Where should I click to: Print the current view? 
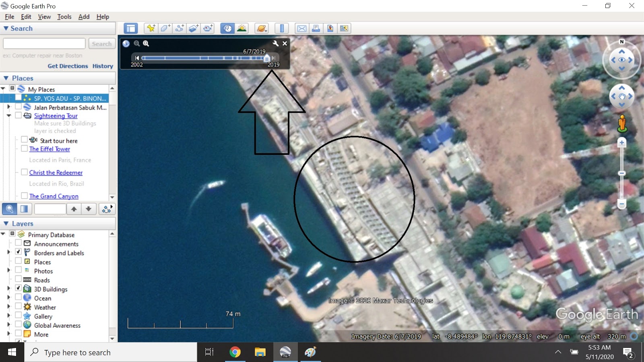[316, 28]
